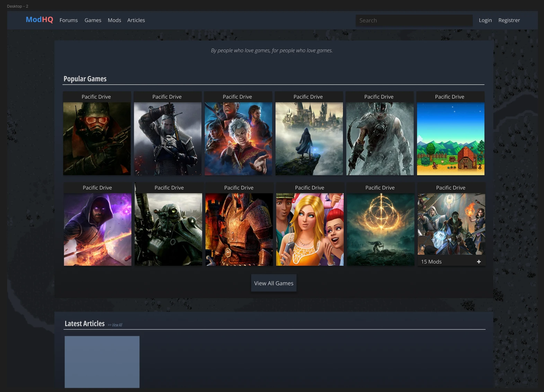Open the Articles nav item

click(x=136, y=20)
